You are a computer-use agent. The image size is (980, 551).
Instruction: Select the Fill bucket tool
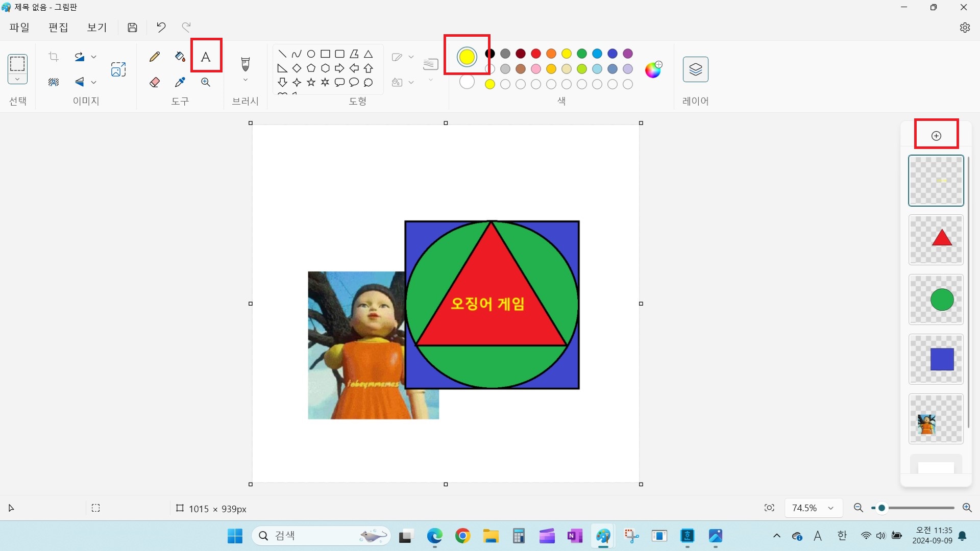pos(180,57)
